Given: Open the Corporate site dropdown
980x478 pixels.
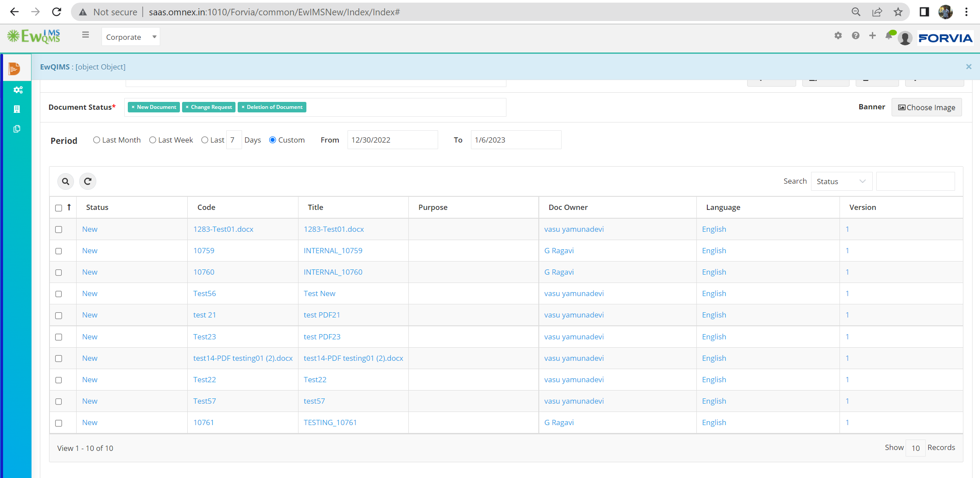Looking at the screenshot, I should point(131,37).
